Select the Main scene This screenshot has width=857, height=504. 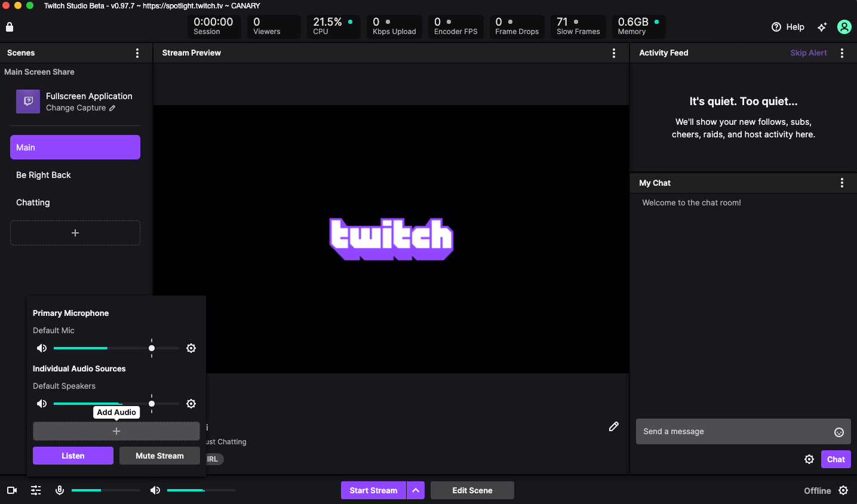75,147
